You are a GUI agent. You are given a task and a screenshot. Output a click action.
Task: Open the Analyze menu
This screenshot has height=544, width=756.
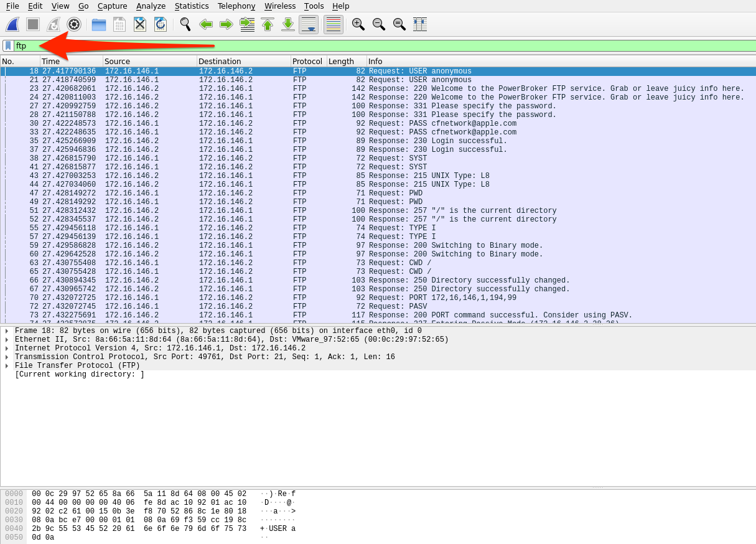tap(151, 6)
